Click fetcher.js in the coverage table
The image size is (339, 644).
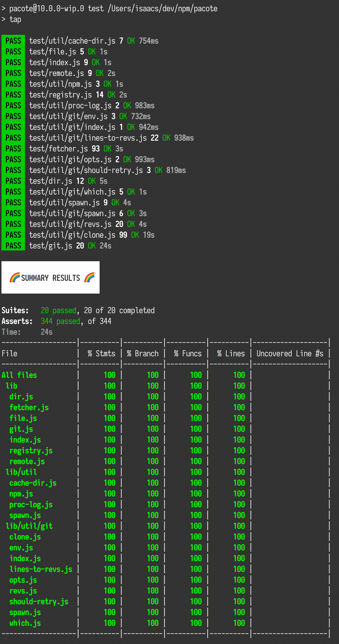tap(29, 407)
